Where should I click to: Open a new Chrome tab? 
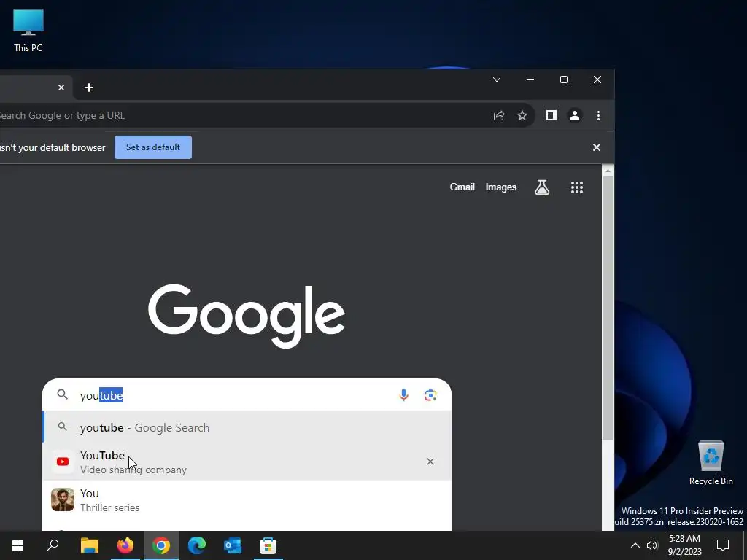pyautogui.click(x=88, y=87)
